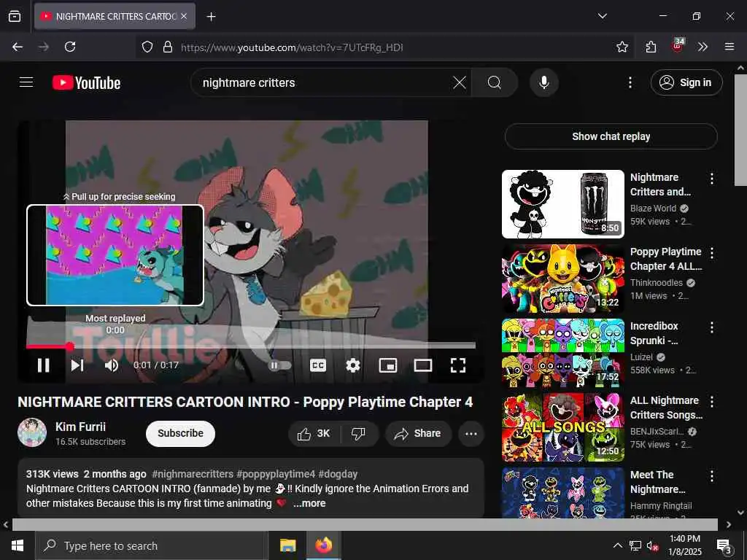This screenshot has height=560, width=747.
Task: Open ALL Nightmare Critters Songs video title
Action: [x=666, y=408]
